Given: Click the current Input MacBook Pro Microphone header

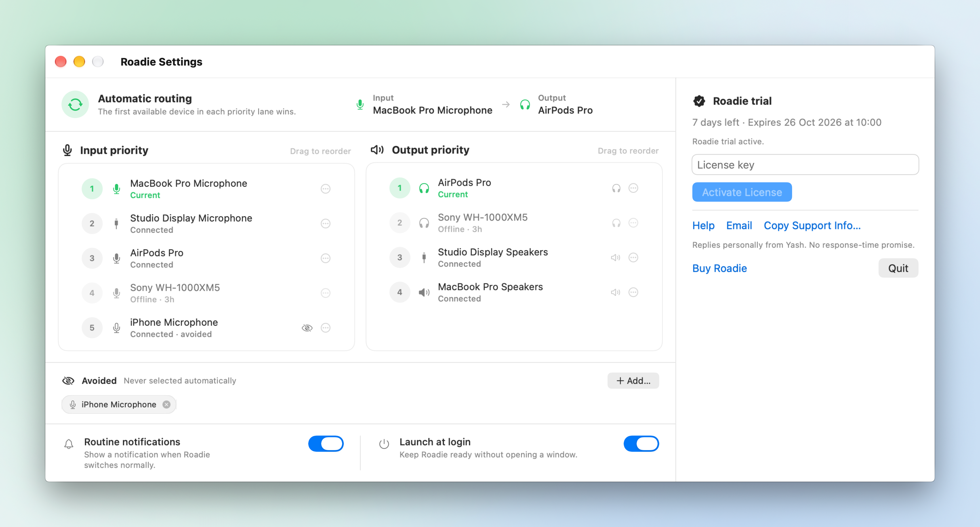Looking at the screenshot, I should pos(424,105).
